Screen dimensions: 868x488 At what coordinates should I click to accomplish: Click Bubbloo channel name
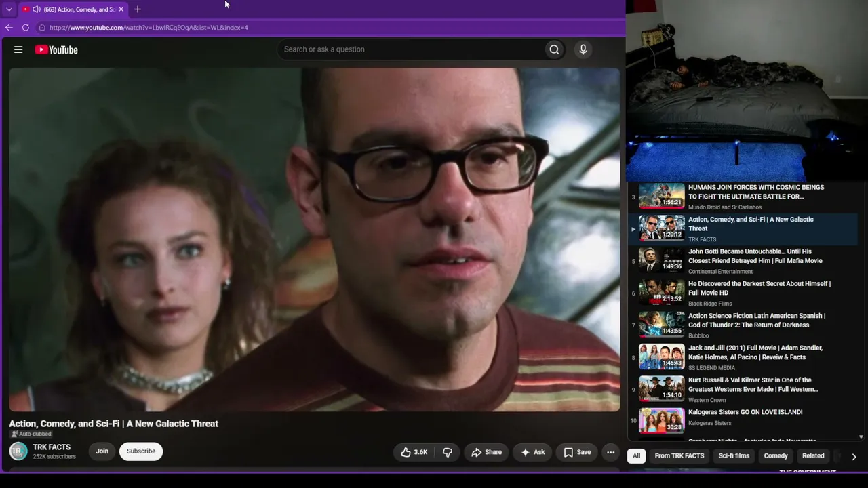[x=698, y=336]
